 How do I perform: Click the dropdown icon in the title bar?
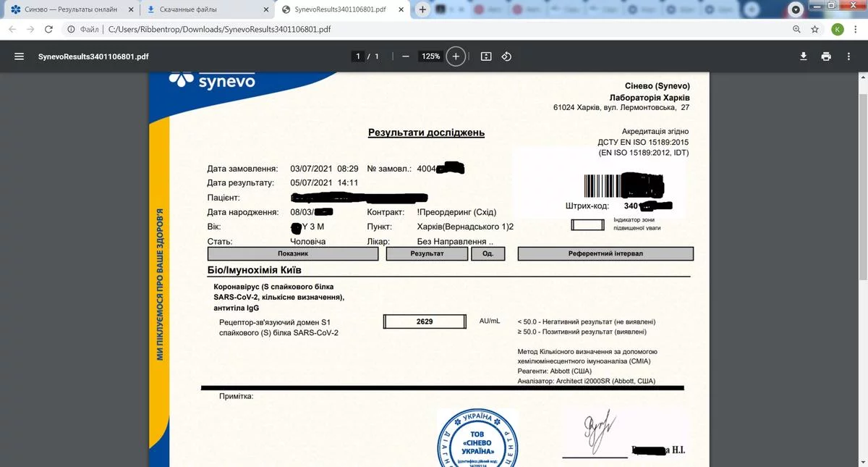pos(796,10)
